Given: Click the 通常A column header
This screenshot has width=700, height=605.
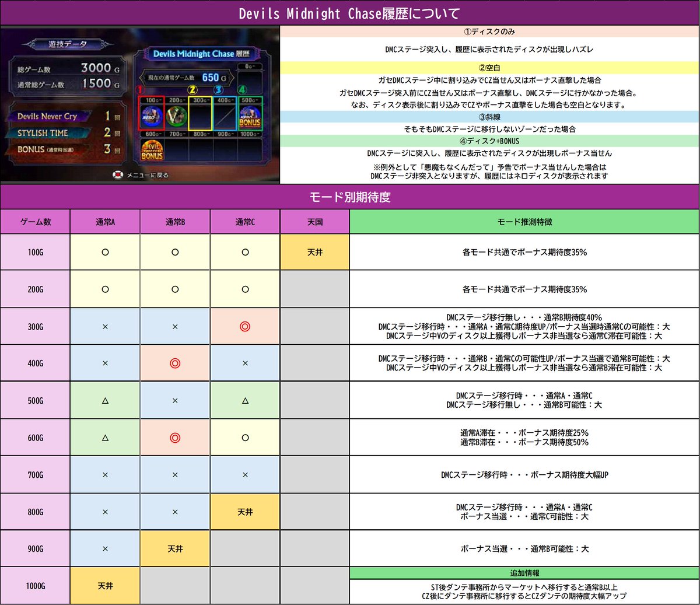Looking at the screenshot, I should click(x=105, y=222).
